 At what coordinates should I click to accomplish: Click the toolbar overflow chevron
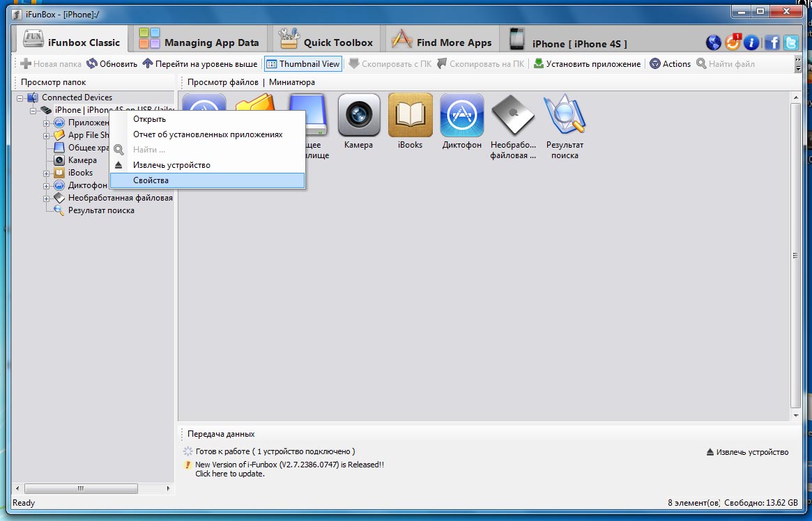click(797, 63)
